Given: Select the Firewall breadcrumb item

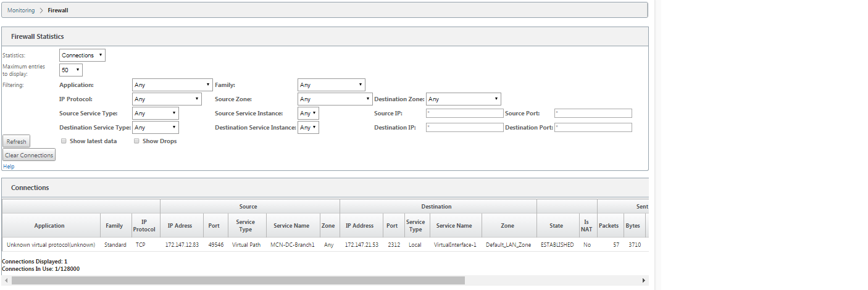Looking at the screenshot, I should [58, 10].
